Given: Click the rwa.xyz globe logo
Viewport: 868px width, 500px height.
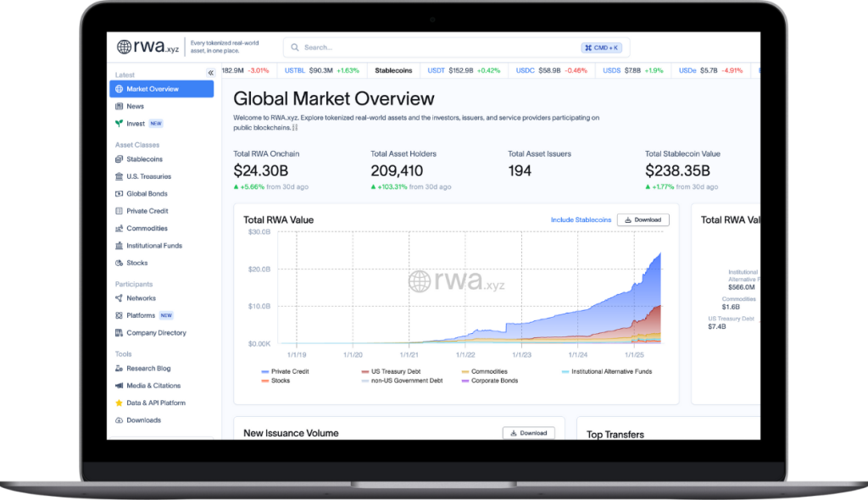Looking at the screenshot, I should pos(124,47).
